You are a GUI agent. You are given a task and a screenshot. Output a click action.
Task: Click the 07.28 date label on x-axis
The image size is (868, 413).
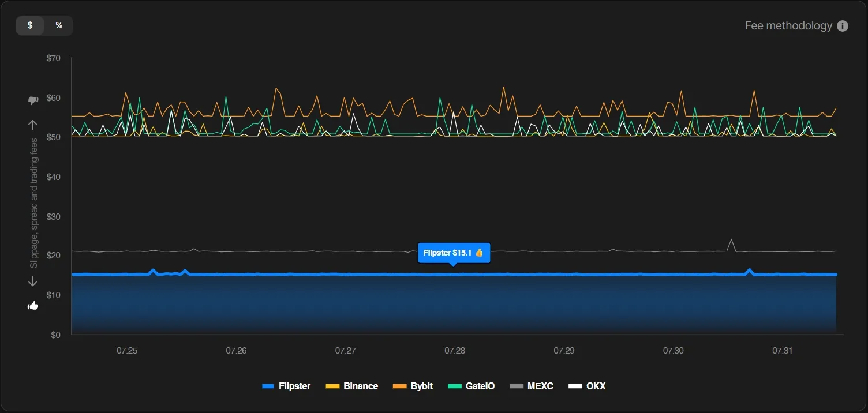pyautogui.click(x=454, y=351)
